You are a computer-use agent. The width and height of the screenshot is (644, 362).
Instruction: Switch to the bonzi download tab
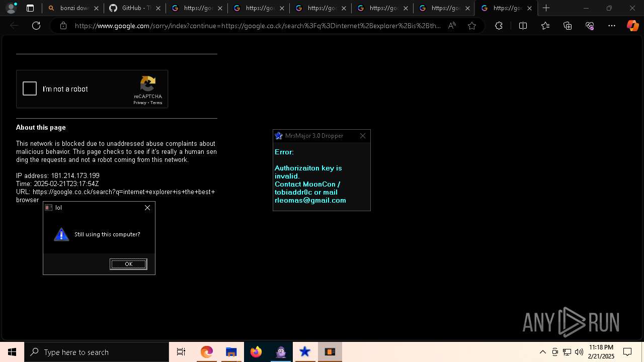73,8
